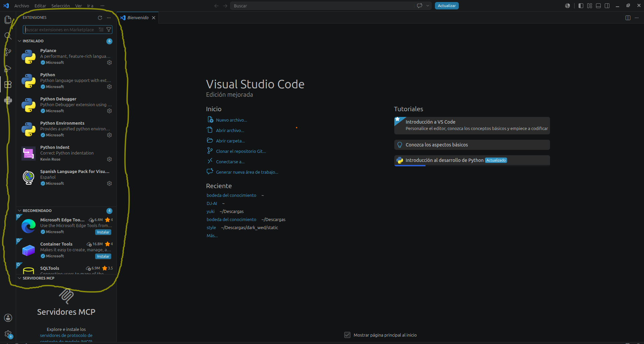Collapse the SERVIDORES MCP section
The height and width of the screenshot is (344, 644).
click(19, 278)
